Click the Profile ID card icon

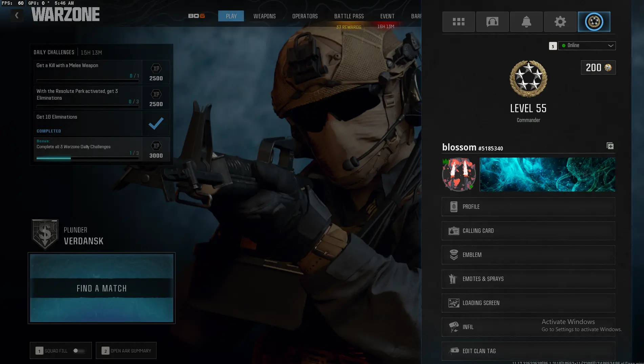click(454, 207)
